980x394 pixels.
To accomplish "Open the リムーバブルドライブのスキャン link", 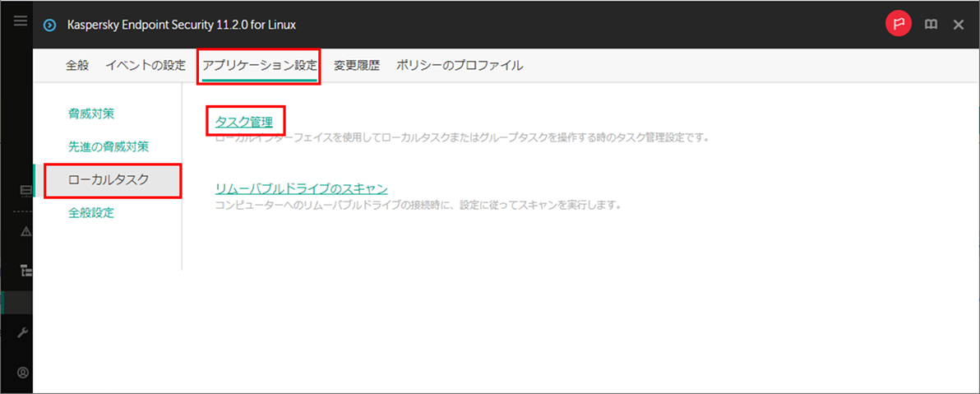I will point(301,189).
